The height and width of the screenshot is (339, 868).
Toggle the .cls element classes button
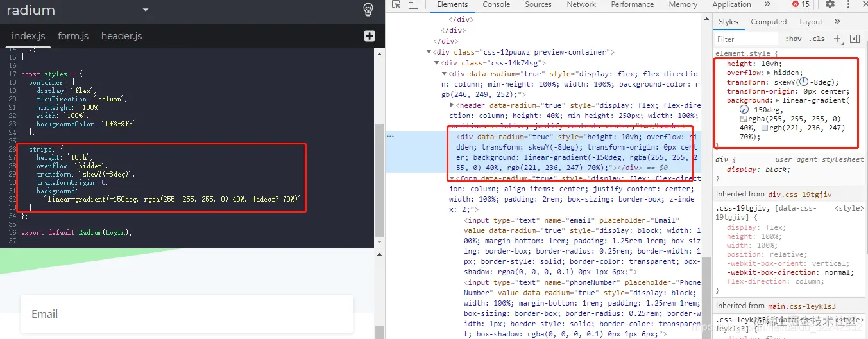pos(817,39)
